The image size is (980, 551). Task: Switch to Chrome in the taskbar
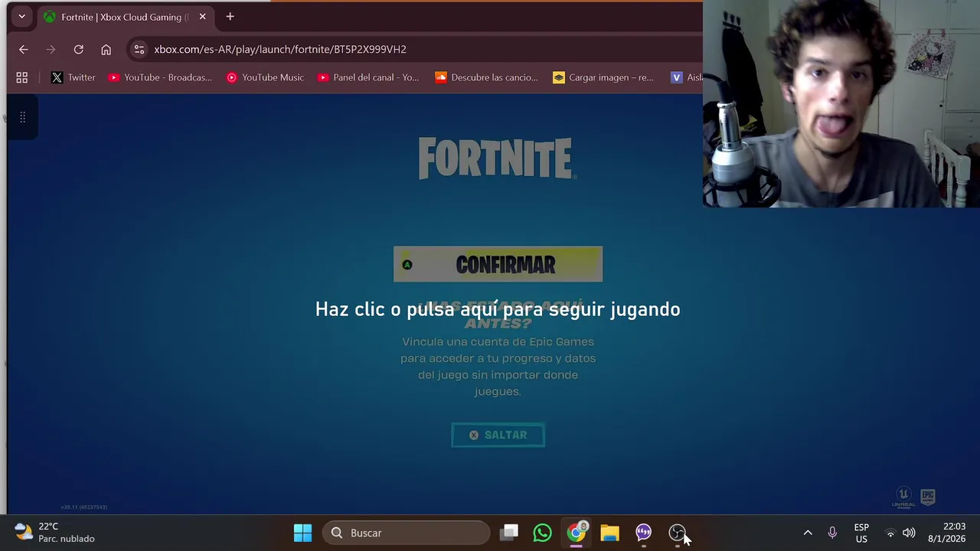point(576,533)
